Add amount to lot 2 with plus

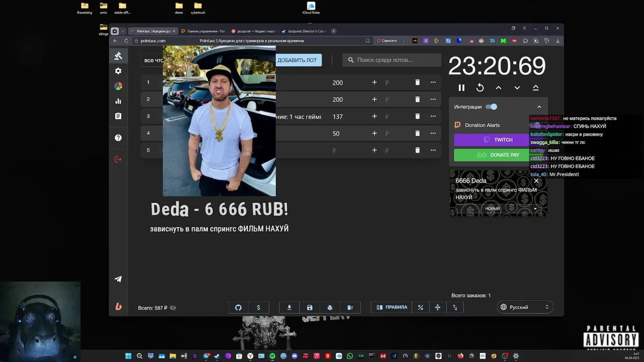point(374,100)
